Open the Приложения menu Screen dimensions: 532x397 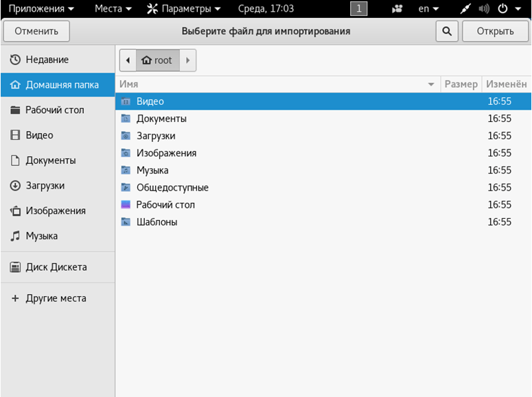tap(41, 9)
